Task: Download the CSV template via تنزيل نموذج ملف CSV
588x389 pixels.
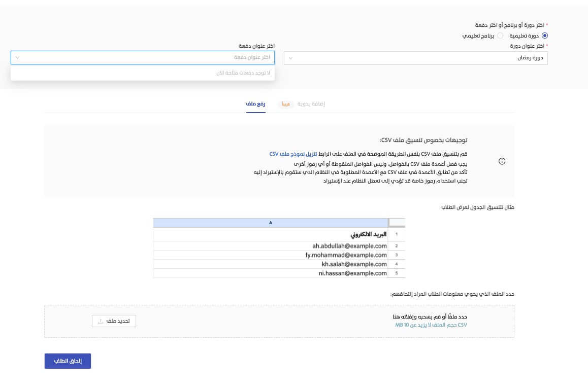Action: (x=290, y=153)
